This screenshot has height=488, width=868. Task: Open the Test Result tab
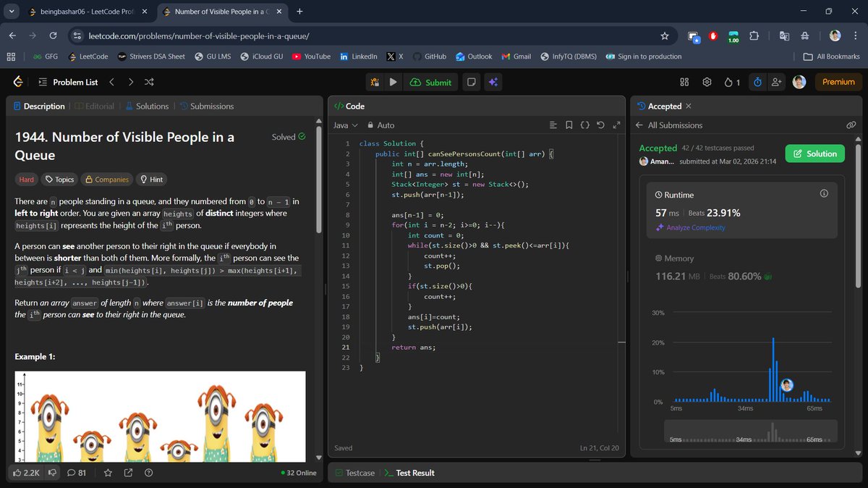409,473
